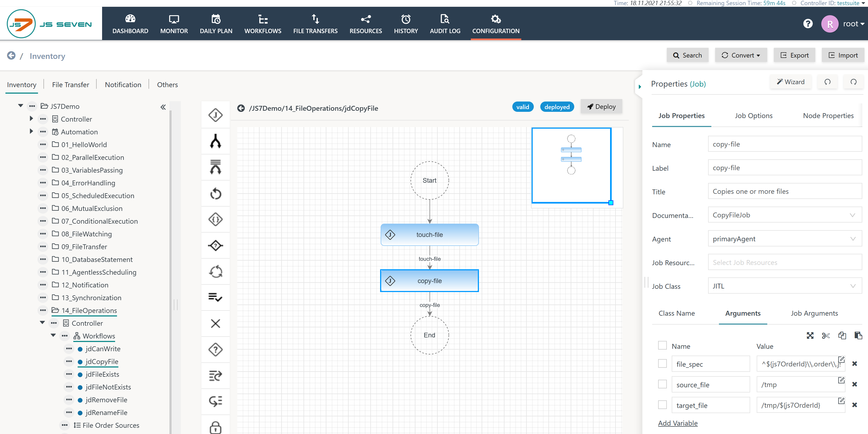Choose the Post Notices instruction icon

pos(215,401)
